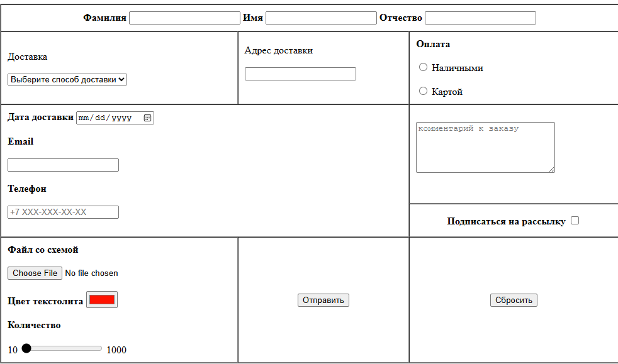Open the Цвет текстолита color picker

102,300
